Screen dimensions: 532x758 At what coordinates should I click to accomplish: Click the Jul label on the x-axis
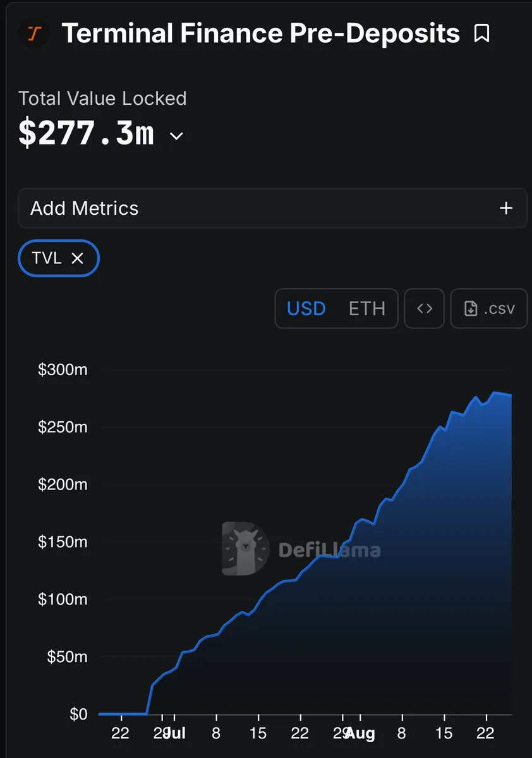point(174,733)
